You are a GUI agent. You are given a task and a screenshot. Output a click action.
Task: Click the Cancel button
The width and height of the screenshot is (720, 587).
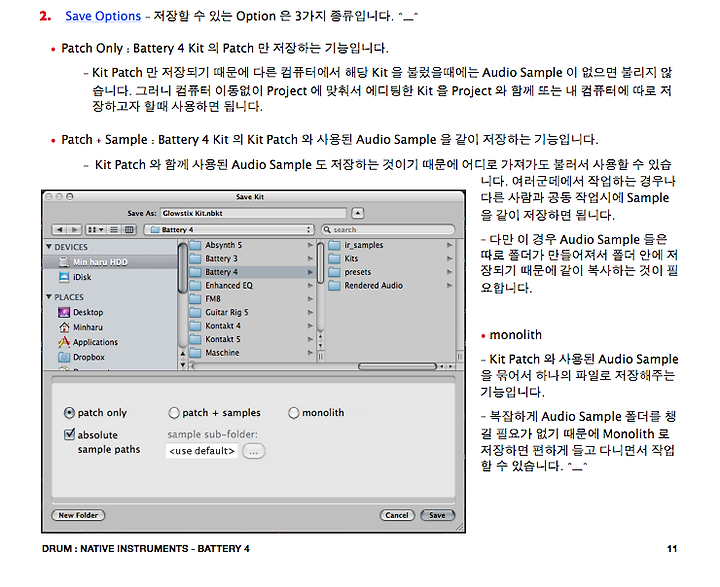click(x=397, y=515)
